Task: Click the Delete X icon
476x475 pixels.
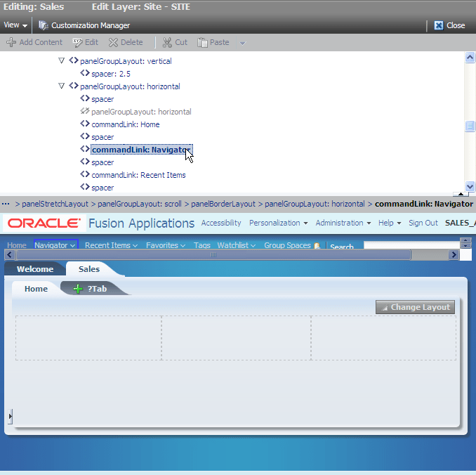Action: pos(113,43)
